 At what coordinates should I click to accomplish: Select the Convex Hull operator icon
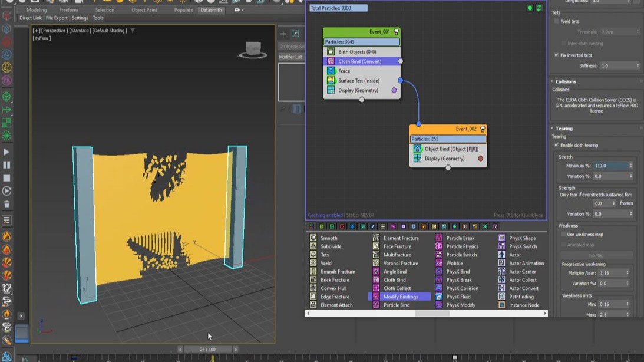[313, 288]
